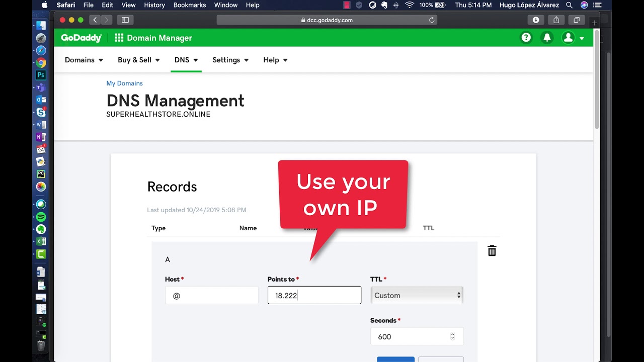Open the Domain Manager apps grid icon
The image size is (644, 362).
(x=119, y=38)
